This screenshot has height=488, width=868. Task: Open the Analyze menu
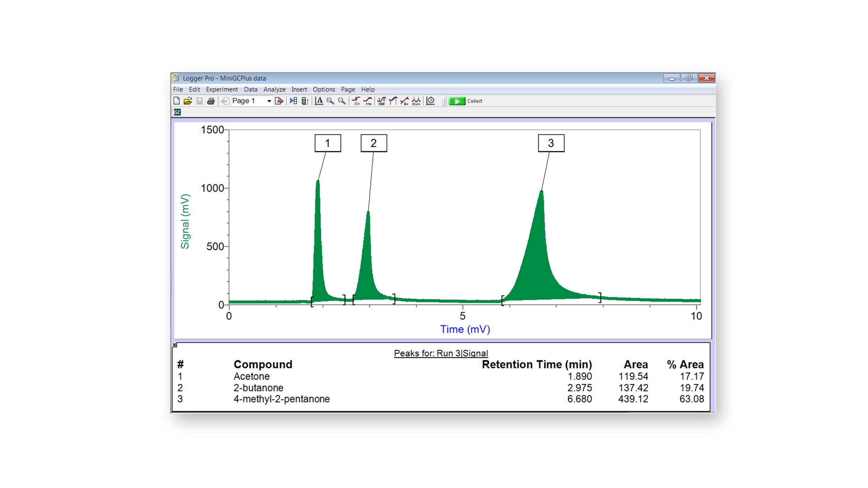click(274, 90)
